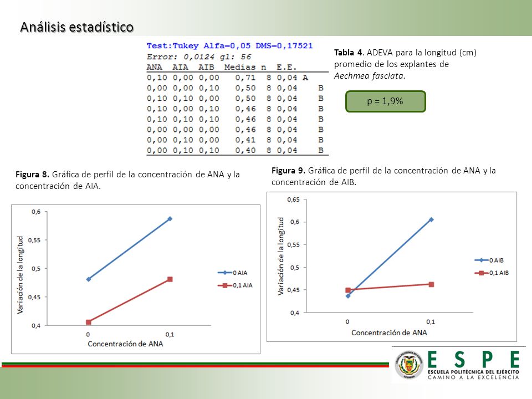Select the 'p = 1,9%' green box
This screenshot has height=399, width=532.
386,101
